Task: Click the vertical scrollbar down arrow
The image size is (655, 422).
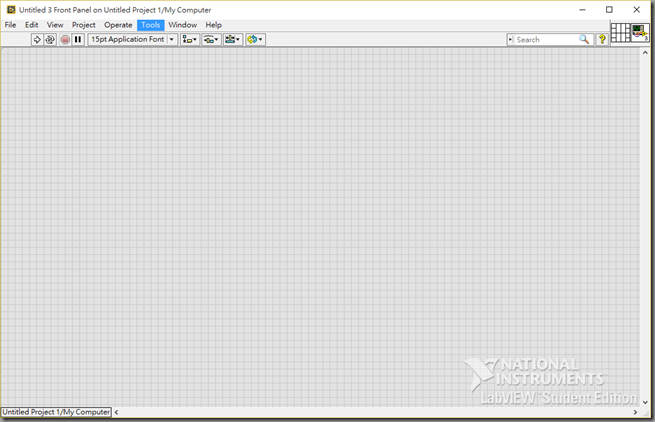Action: [645, 402]
